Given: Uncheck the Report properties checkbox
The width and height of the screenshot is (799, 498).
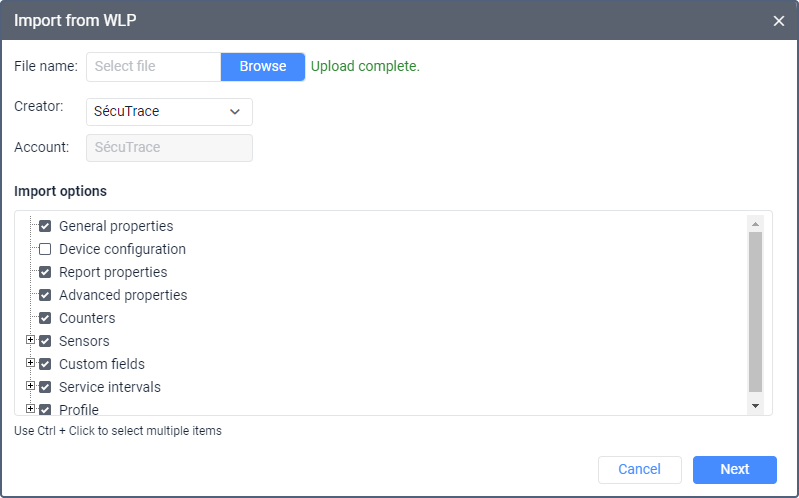Looking at the screenshot, I should coord(45,272).
